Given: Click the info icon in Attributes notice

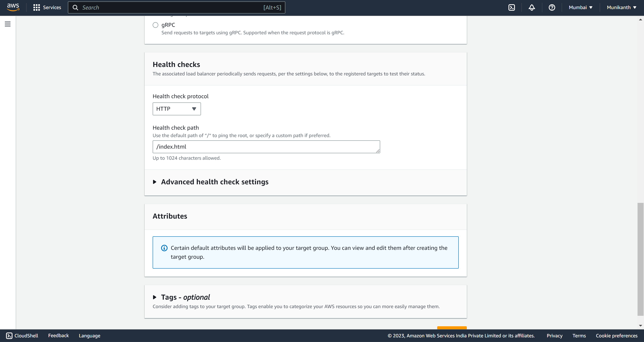Looking at the screenshot, I should [164, 248].
